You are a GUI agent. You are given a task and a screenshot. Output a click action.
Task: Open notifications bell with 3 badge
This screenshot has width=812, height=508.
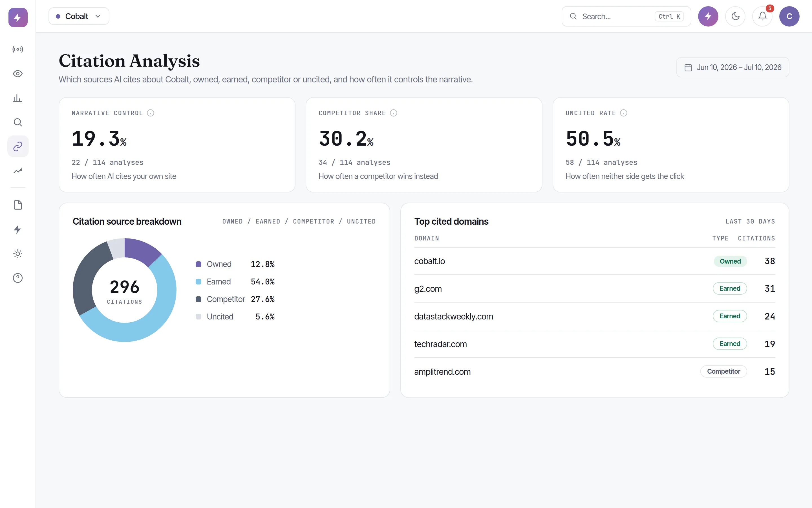762,16
